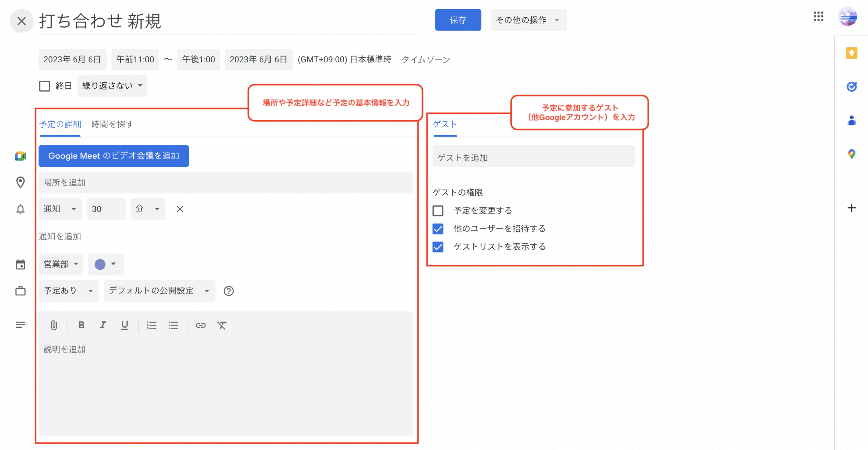
Task: Click the (GMT+09:00) 日本標準時 text
Action: (344, 60)
